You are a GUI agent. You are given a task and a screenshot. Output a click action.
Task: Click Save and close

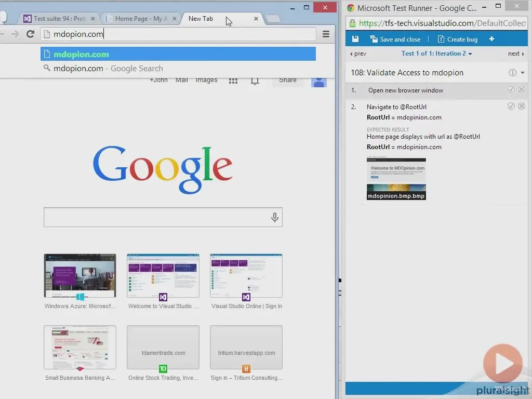pos(395,39)
